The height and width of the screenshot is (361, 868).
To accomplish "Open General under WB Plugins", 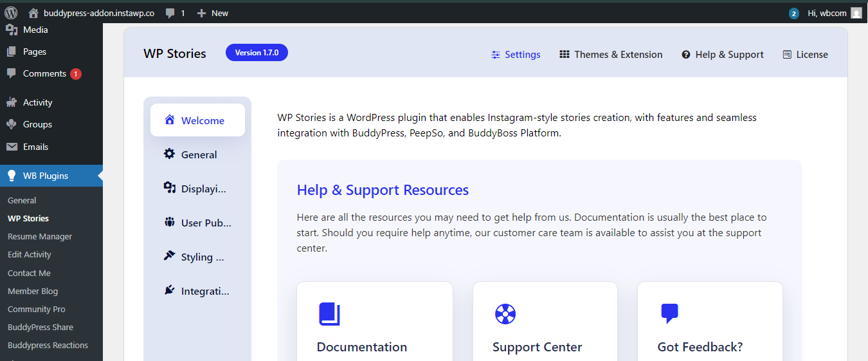I will coord(22,200).
